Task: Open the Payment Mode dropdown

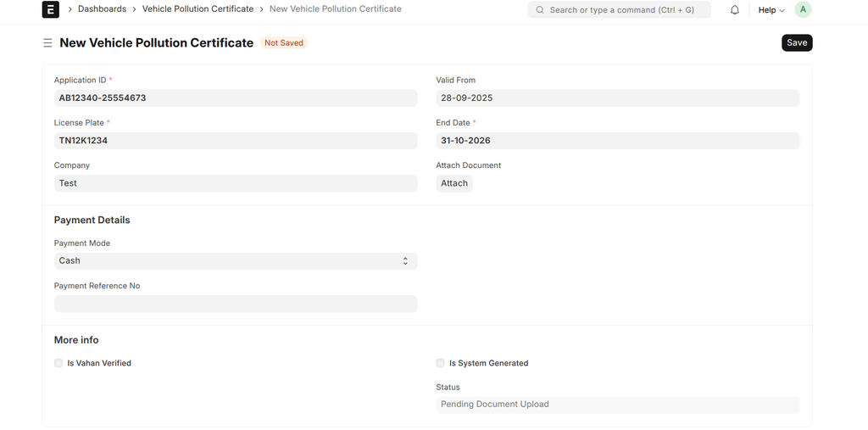Action: pyautogui.click(x=235, y=261)
